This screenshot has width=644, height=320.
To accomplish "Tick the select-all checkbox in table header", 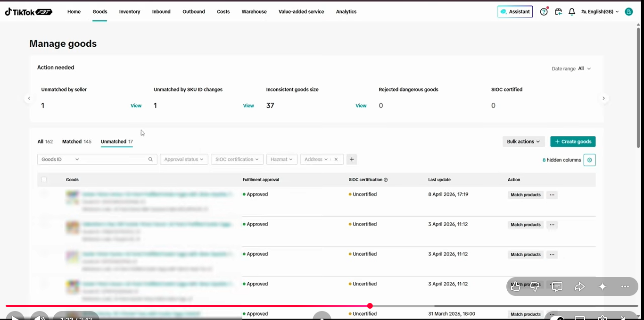I will pyautogui.click(x=44, y=179).
